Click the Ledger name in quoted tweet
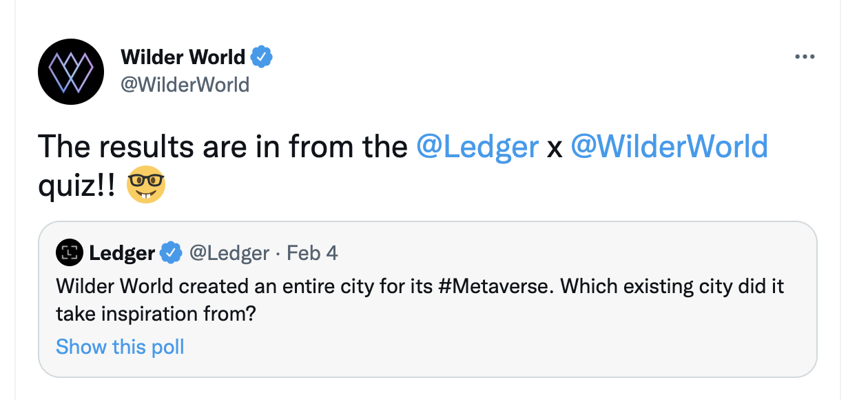The image size is (868, 400). 122,253
